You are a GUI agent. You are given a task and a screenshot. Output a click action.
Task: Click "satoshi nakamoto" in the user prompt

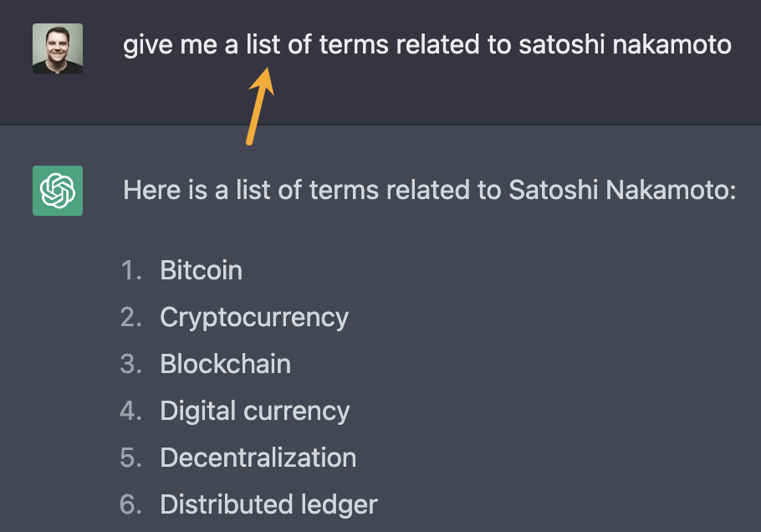625,45
